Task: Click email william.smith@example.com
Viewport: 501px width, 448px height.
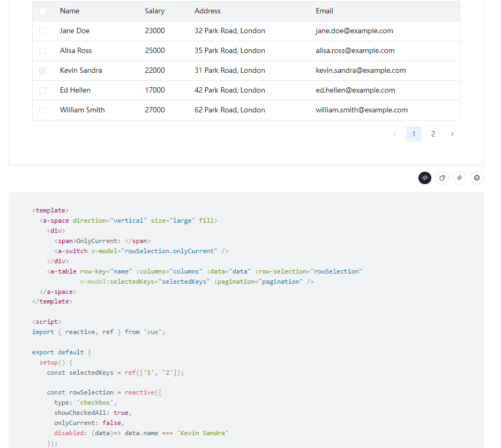Action: (362, 110)
